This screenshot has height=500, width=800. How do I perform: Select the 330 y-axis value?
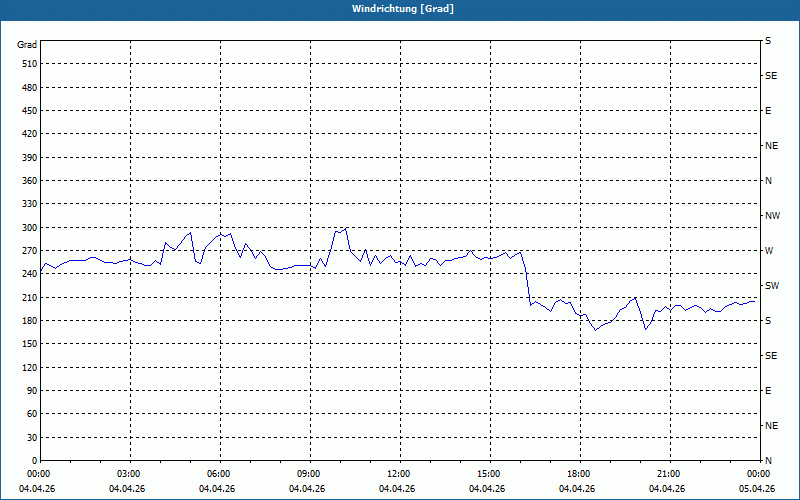[30, 204]
